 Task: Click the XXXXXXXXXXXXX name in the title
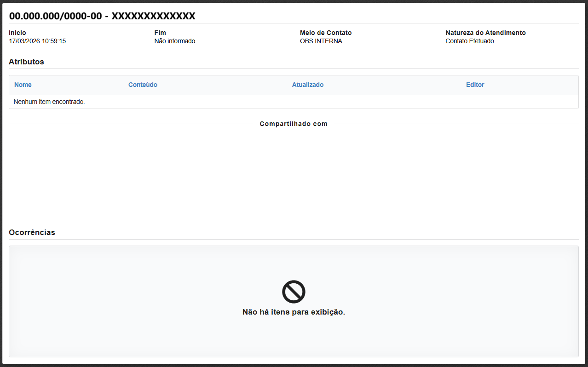coord(153,16)
